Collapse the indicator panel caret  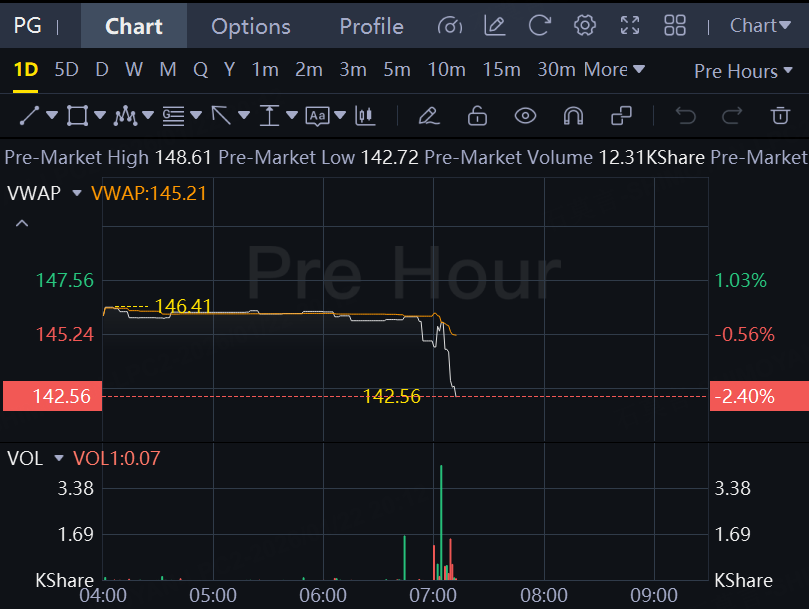point(22,223)
